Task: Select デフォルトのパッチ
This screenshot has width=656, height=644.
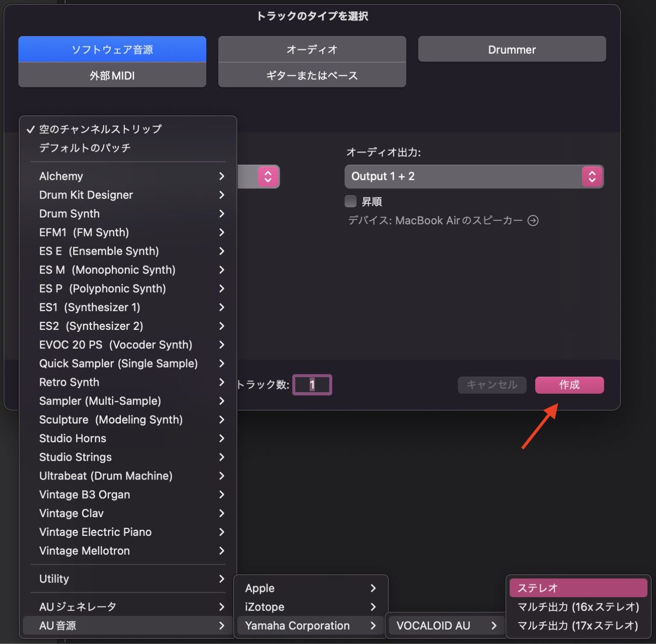Action: pyautogui.click(x=84, y=148)
